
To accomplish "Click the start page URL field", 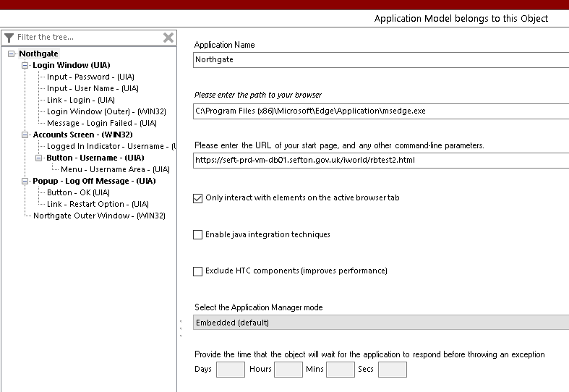I will click(x=381, y=160).
